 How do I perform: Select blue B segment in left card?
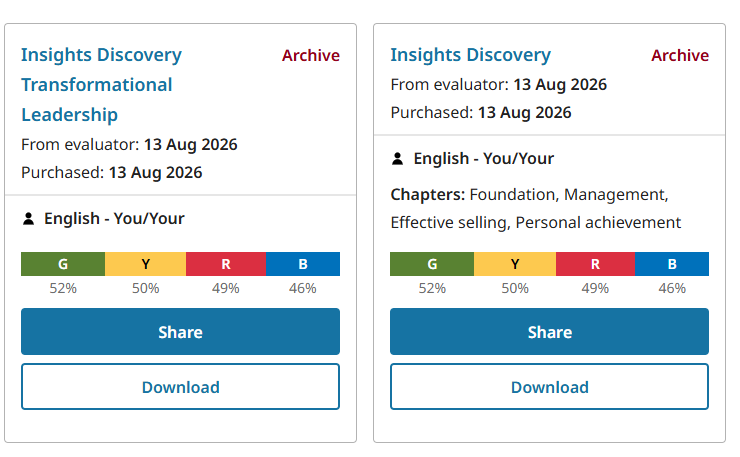[303, 264]
